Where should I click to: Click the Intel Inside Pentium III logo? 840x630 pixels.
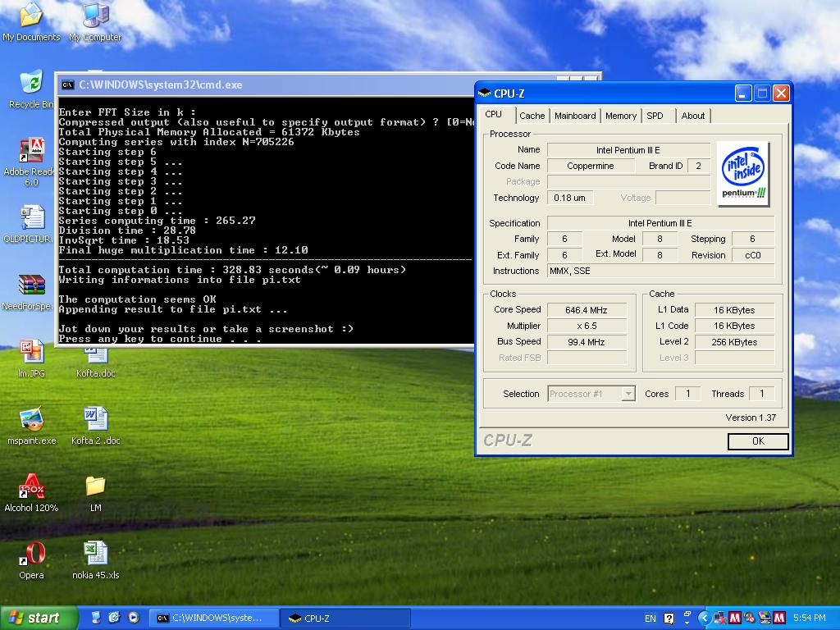point(743,174)
